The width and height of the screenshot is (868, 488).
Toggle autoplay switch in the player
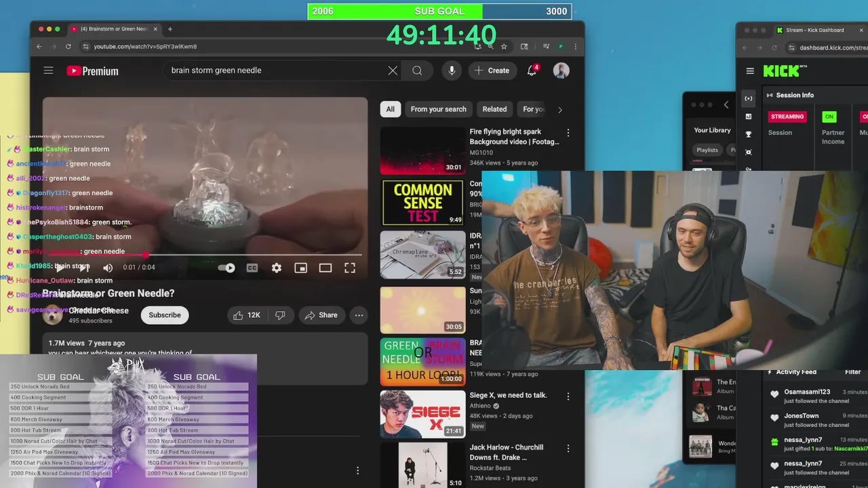(227, 268)
